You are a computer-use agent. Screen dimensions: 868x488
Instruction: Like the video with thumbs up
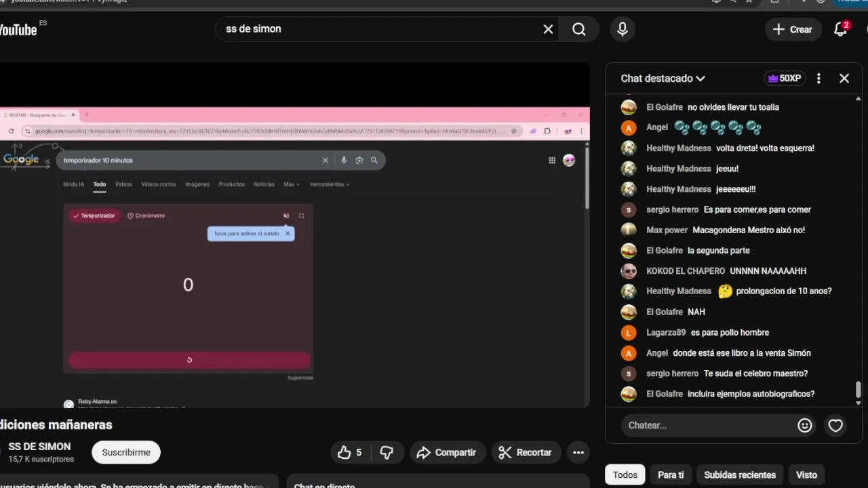[x=350, y=452]
